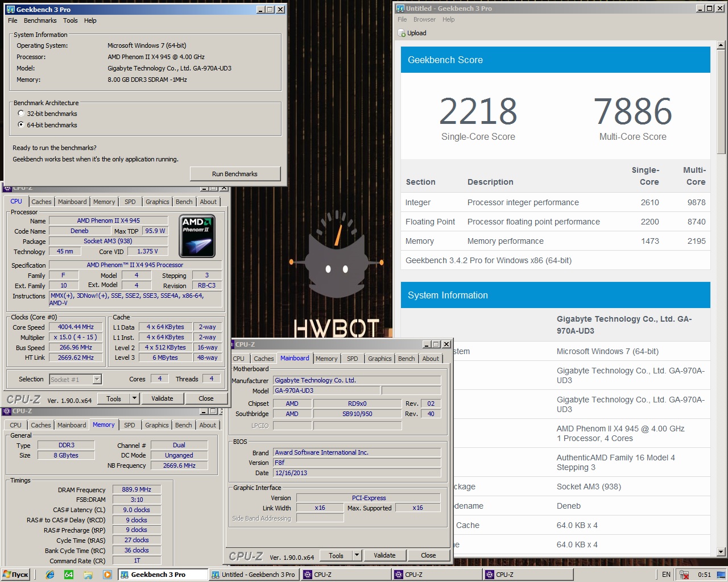Open File menu in Geekbench 3 Pro
Image resolution: width=728 pixels, height=582 pixels.
pos(13,20)
